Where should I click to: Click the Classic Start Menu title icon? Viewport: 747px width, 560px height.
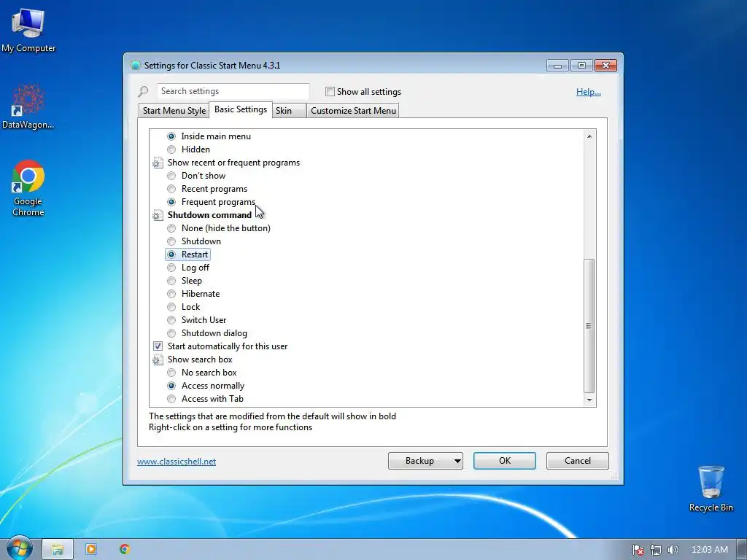pos(136,65)
